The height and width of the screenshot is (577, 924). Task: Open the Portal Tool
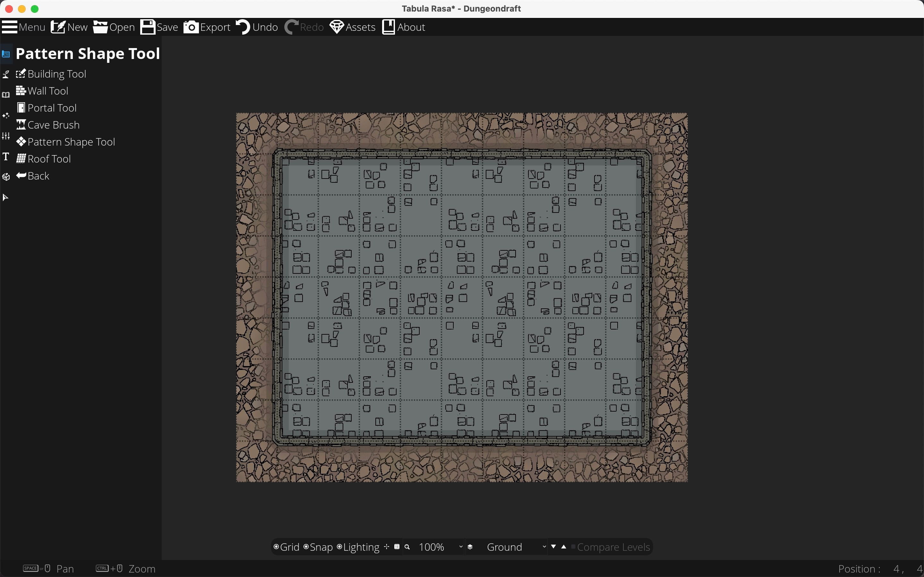(52, 108)
